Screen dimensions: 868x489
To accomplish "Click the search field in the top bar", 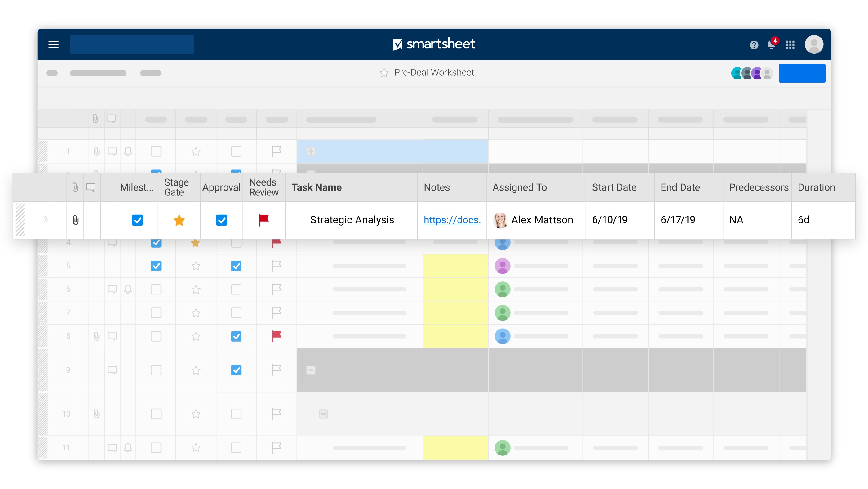I will (x=132, y=44).
